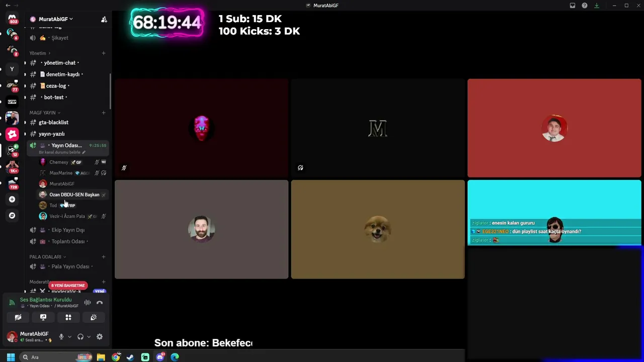The image size is (644, 362).
Task: Toggle headphone deafen in user panel
Action: [x=80, y=337]
